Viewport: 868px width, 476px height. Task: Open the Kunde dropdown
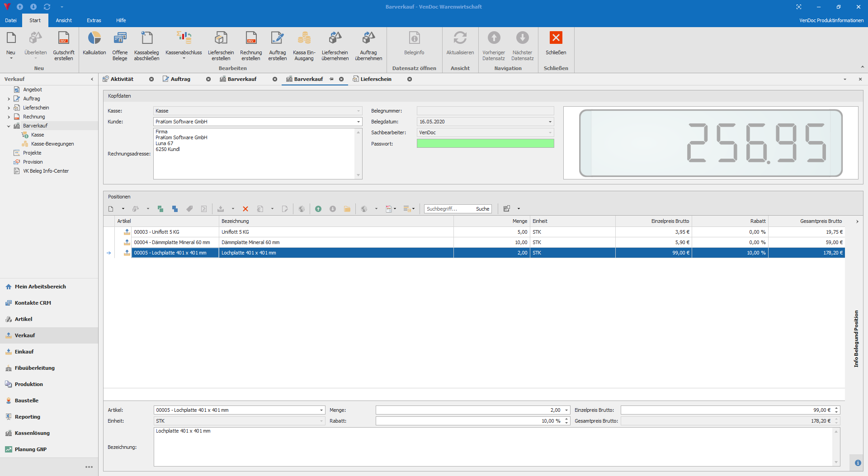(x=359, y=122)
